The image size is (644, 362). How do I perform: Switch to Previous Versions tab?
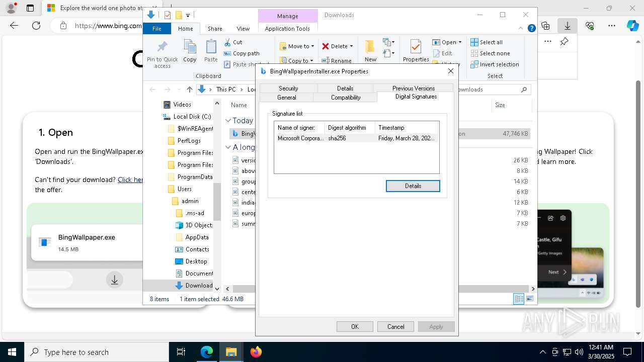(414, 88)
